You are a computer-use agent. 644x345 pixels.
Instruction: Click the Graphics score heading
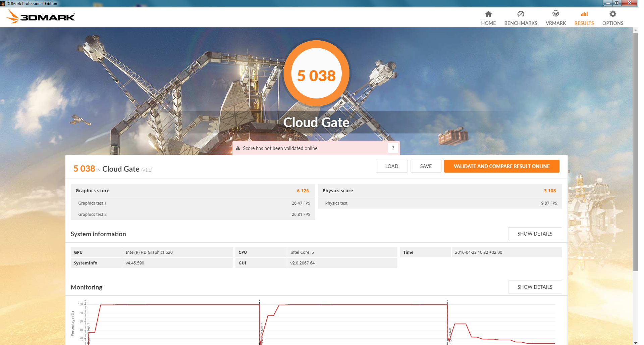(x=92, y=191)
